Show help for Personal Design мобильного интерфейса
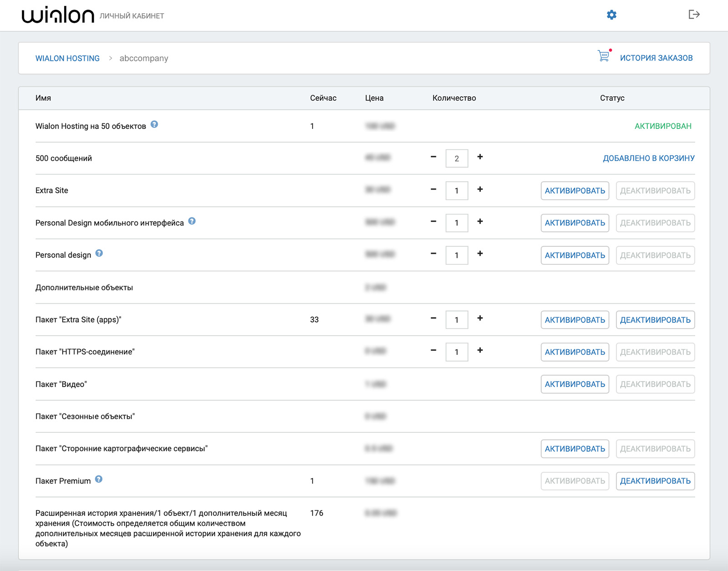This screenshot has height=571, width=728. 192,221
